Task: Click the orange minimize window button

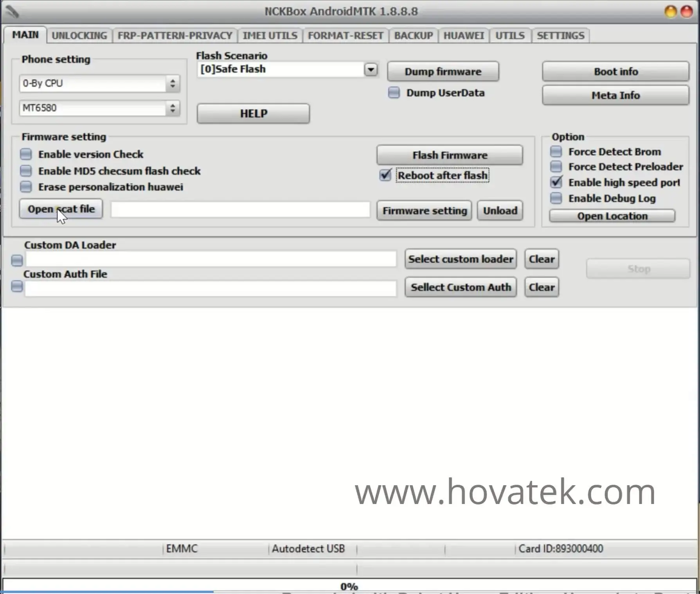Action: (671, 12)
